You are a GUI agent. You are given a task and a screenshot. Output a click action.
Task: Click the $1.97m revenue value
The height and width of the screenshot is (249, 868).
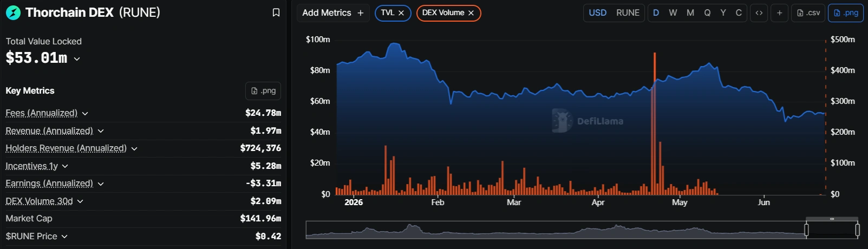(265, 131)
